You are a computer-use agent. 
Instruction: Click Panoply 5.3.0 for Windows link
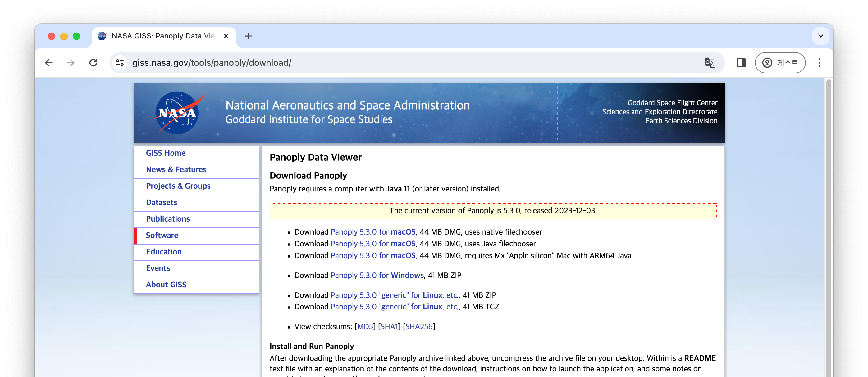tap(377, 275)
